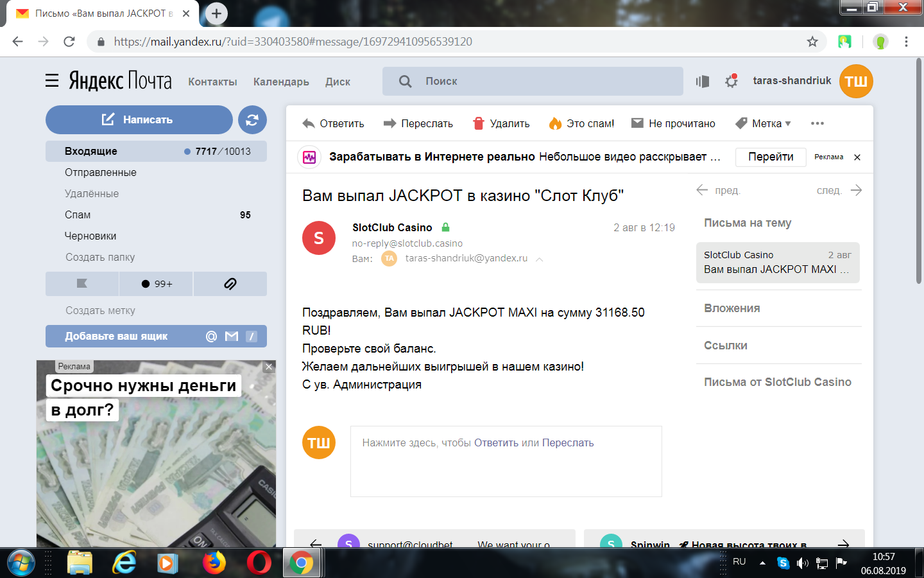Open related SlotClub Casino message 2 авг
This screenshot has width=924, height=578.
coord(778,262)
